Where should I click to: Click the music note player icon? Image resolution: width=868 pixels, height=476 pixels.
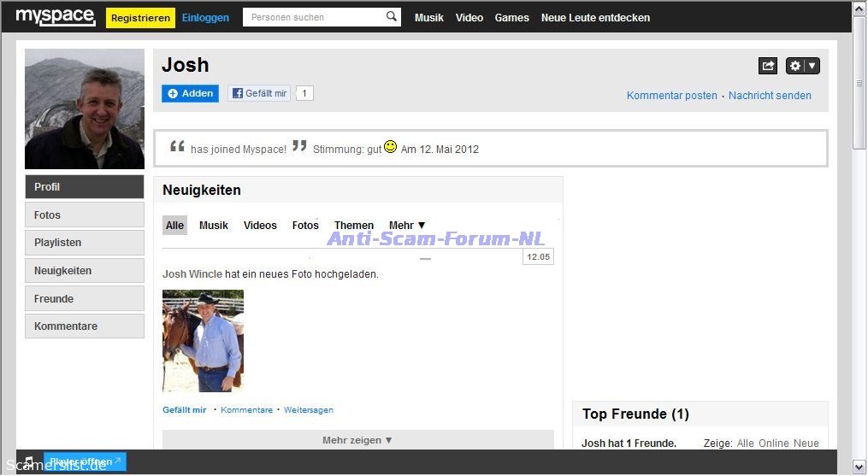pyautogui.click(x=29, y=461)
